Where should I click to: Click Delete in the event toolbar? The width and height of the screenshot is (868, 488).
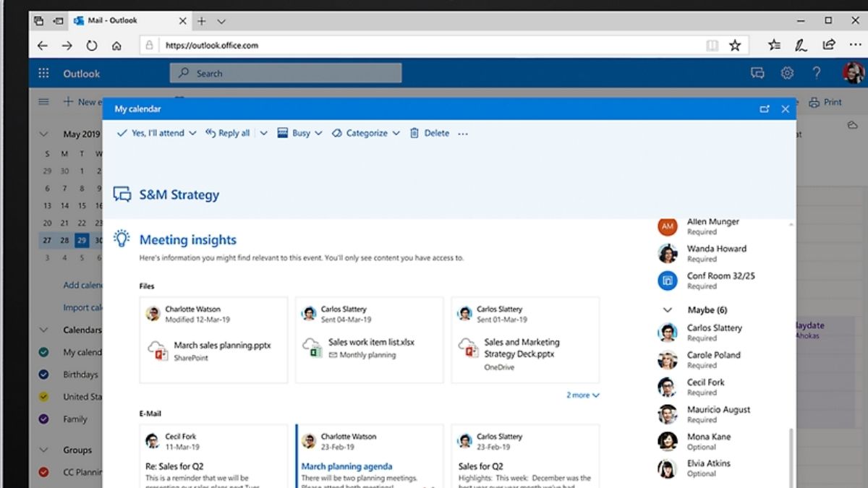(430, 133)
